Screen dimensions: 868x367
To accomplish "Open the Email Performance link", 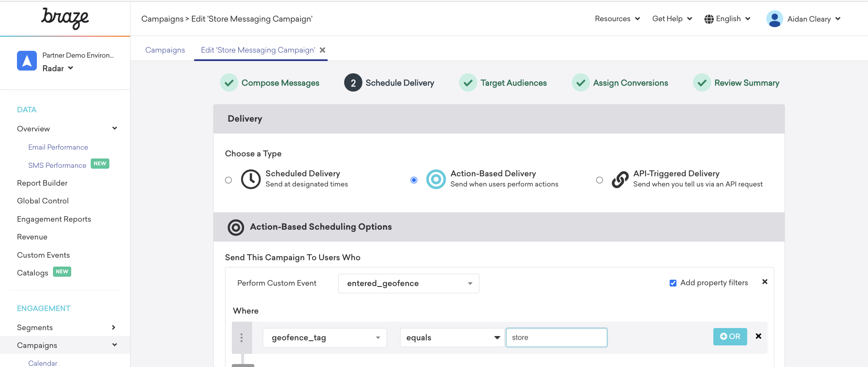I will (x=58, y=147).
